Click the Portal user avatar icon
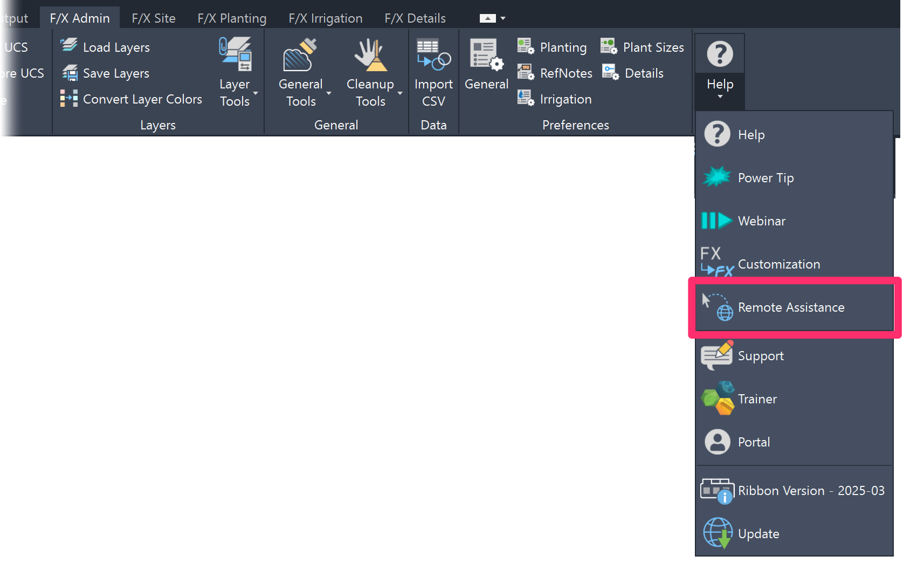 pos(718,442)
